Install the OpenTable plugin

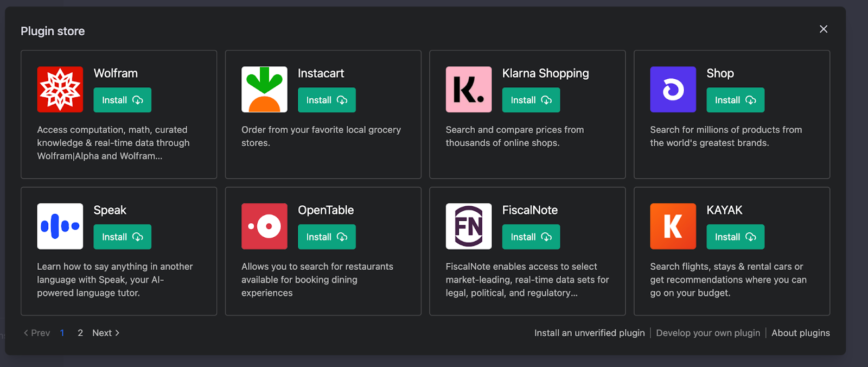point(327,237)
